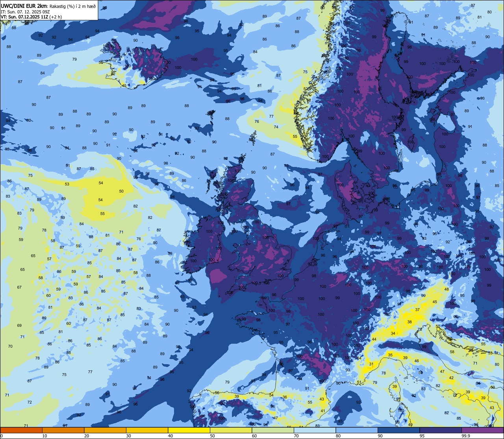Click the humidity value "38" on the map
Image resolution: width=504 pixels, height=439 pixels.
click(409, 322)
